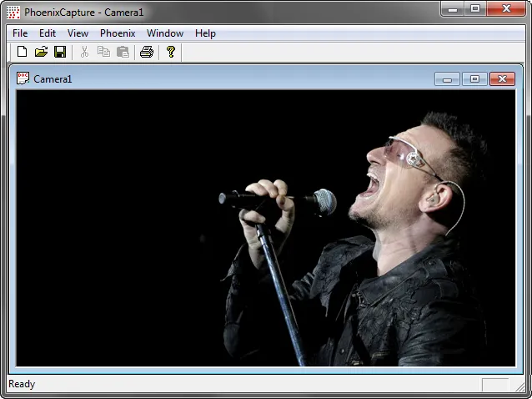This screenshot has height=399, width=532.
Task: Click the Paste clipboard toolbar icon
Action: (x=123, y=52)
